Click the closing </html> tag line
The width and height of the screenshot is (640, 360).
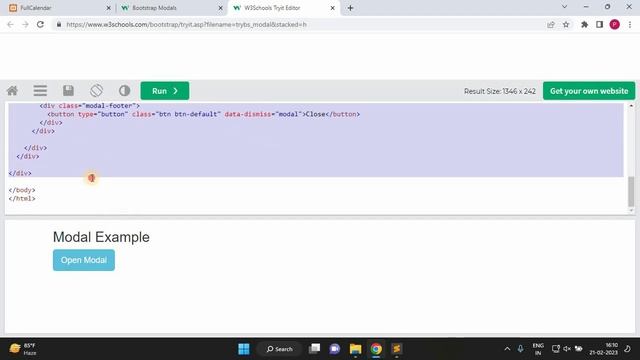[22, 199]
